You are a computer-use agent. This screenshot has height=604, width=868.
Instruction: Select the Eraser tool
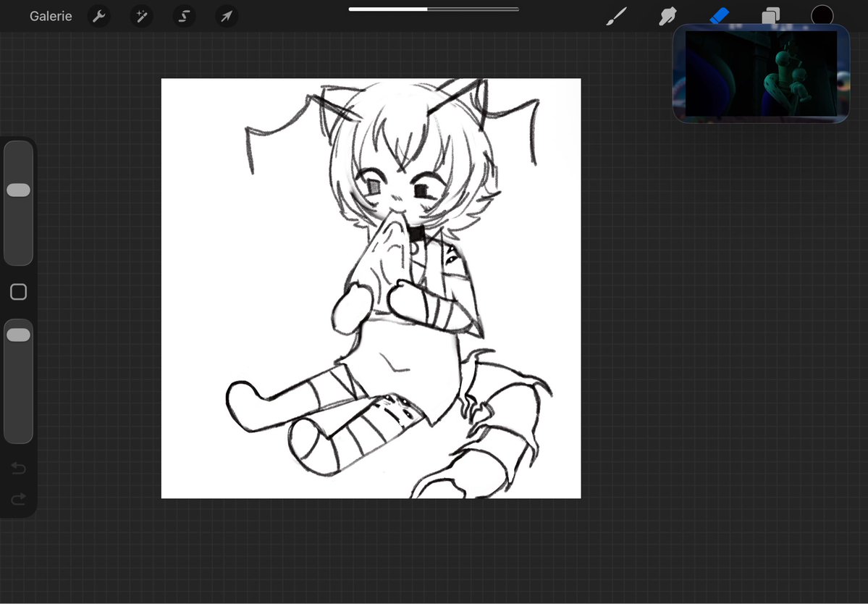coord(720,15)
